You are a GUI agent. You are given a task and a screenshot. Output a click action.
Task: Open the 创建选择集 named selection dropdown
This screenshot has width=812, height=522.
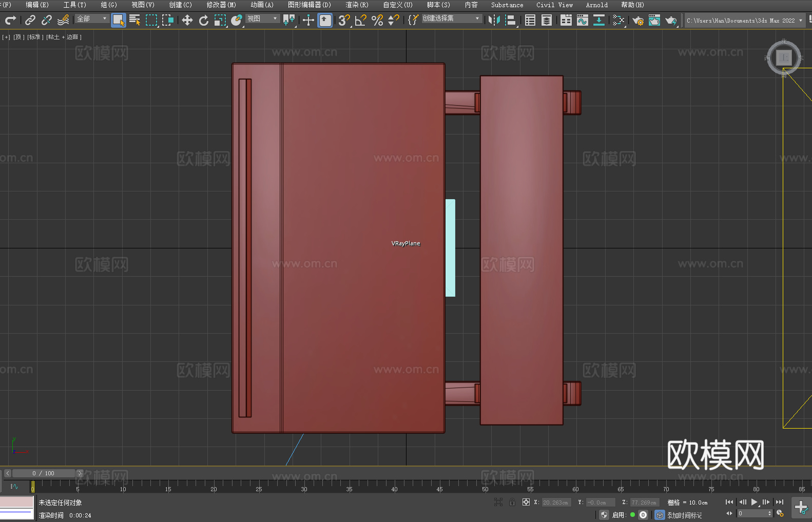coord(452,18)
